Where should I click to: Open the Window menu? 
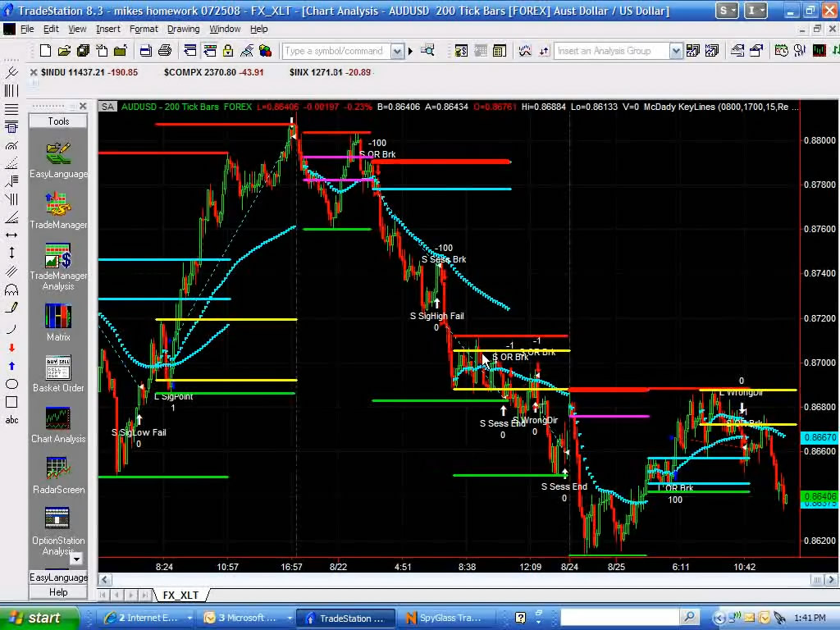pyautogui.click(x=225, y=29)
